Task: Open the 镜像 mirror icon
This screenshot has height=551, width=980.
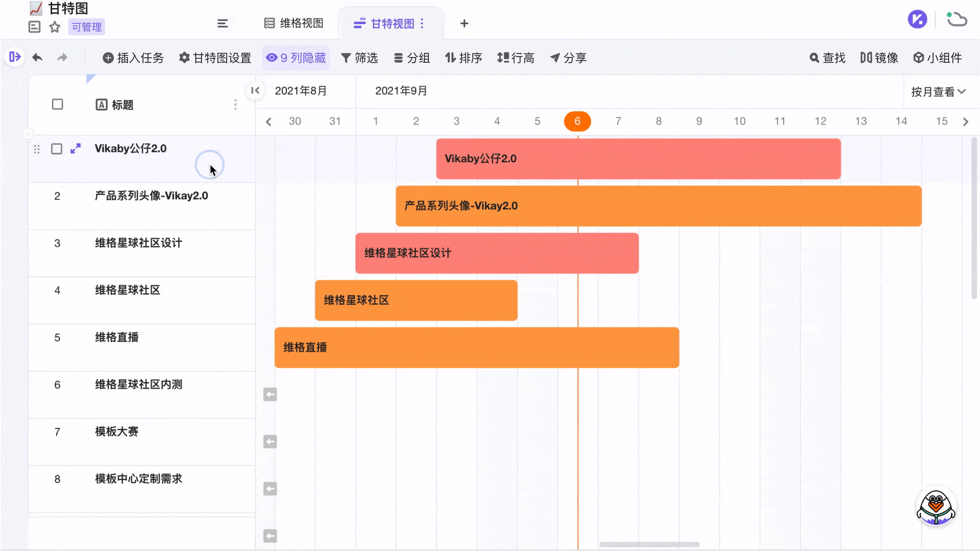Action: click(866, 58)
